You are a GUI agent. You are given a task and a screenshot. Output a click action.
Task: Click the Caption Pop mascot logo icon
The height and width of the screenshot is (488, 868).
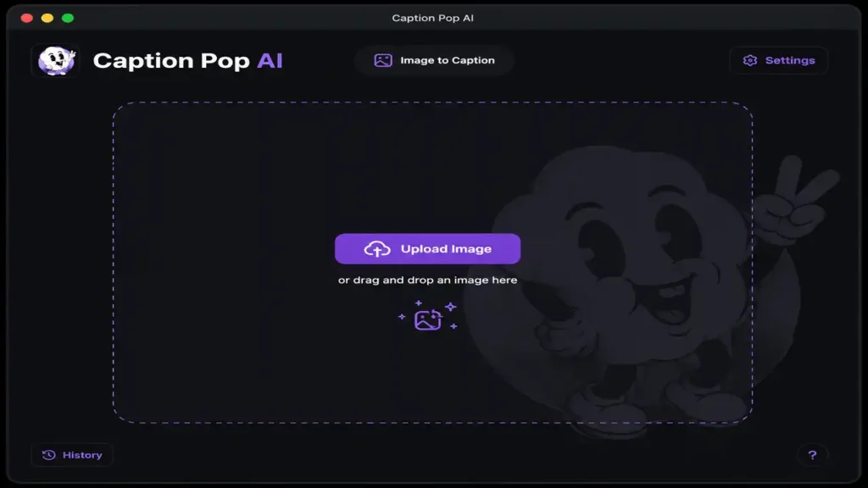tap(56, 60)
